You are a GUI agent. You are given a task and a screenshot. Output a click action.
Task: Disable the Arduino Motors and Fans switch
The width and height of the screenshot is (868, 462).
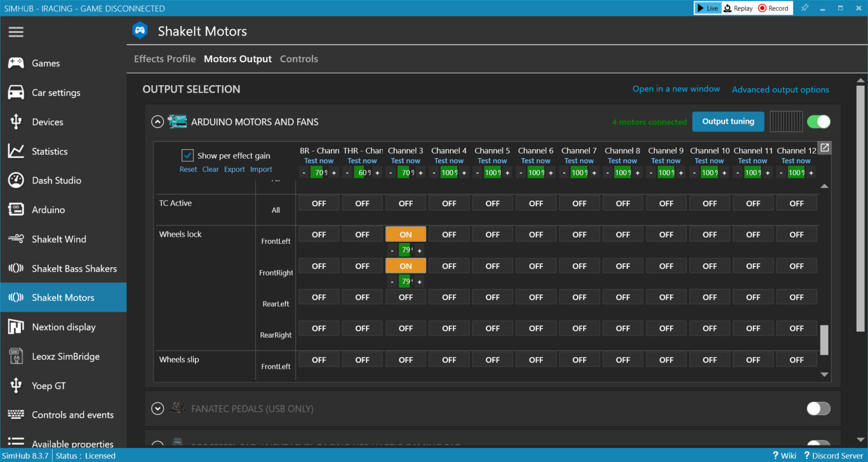coord(818,122)
